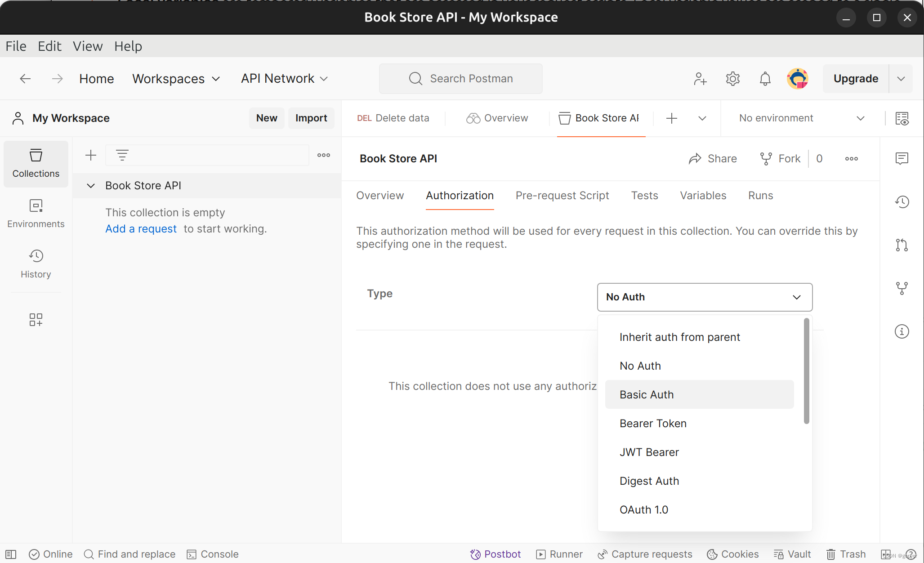The width and height of the screenshot is (924, 563).
Task: Open collections list options ellipsis
Action: point(324,155)
